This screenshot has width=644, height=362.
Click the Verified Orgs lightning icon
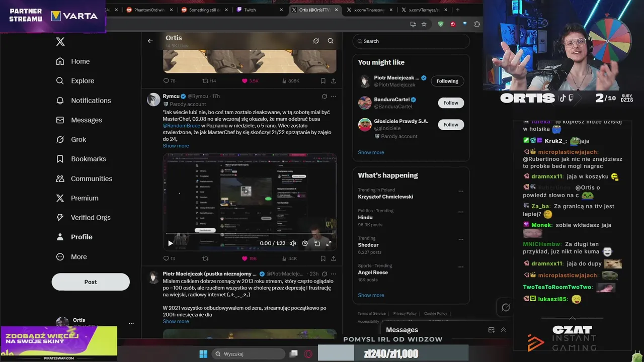[60, 218]
